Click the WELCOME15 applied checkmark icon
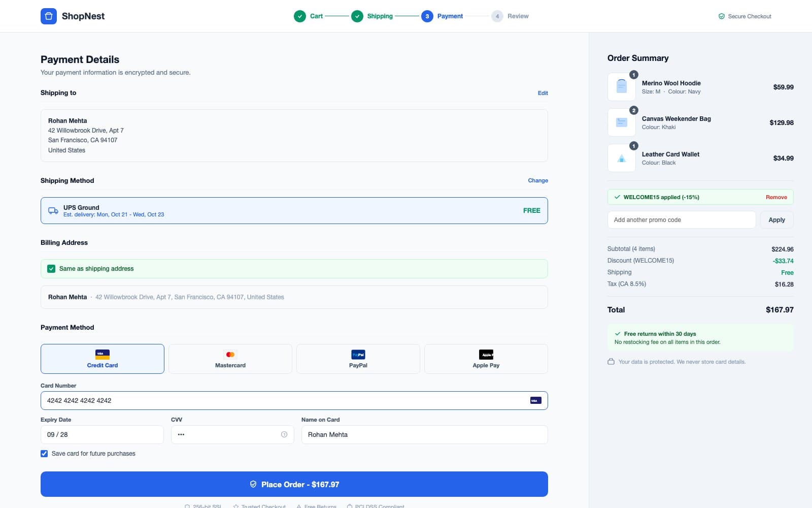 tap(617, 197)
